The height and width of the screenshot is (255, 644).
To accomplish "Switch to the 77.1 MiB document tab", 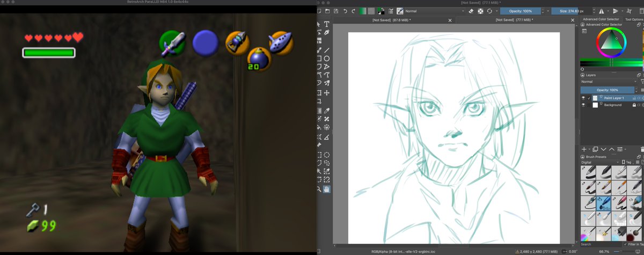I will 514,20.
